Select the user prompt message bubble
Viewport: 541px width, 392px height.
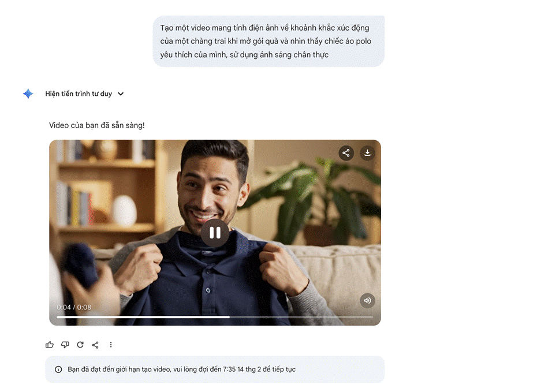click(268, 40)
